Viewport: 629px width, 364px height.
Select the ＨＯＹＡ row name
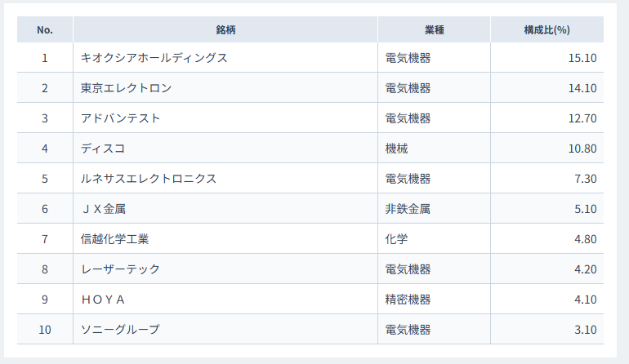pos(103,300)
